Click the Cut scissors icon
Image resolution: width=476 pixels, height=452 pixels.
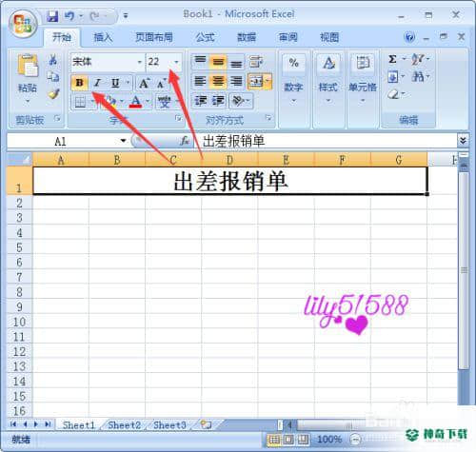click(x=53, y=59)
